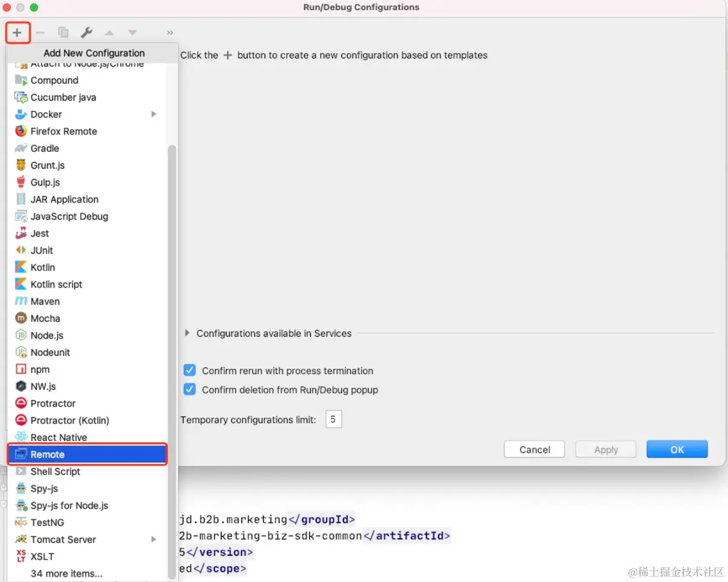Click the TestNG icon
This screenshot has height=582, width=728.
21,522
